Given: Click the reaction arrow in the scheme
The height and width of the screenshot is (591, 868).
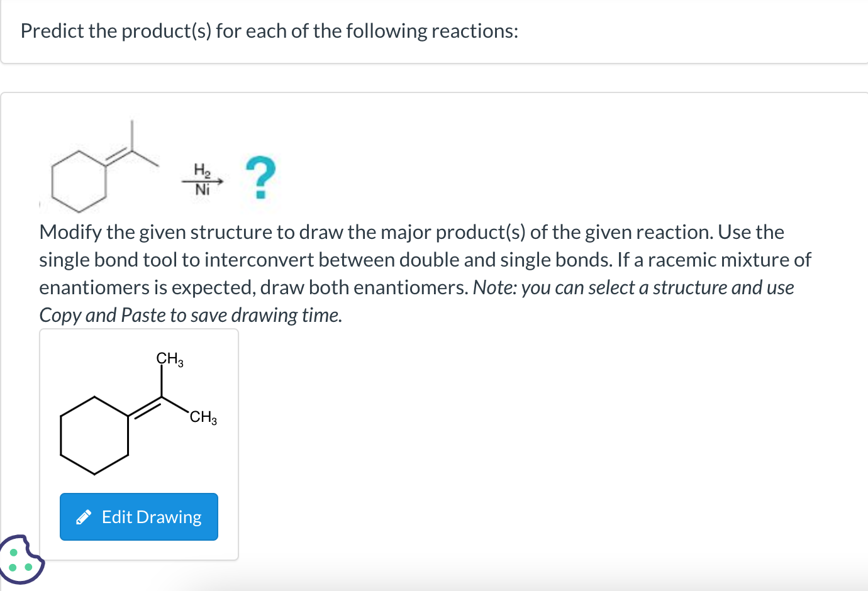Looking at the screenshot, I should coord(203,181).
